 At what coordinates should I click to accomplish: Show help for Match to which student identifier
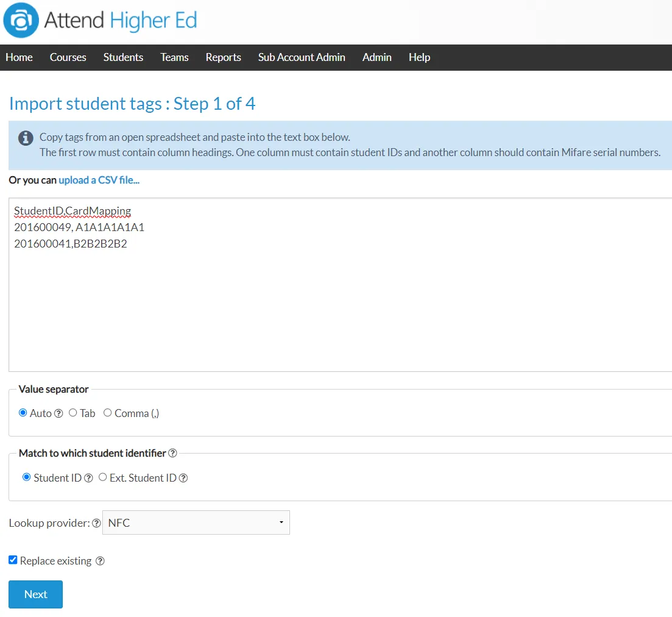tap(172, 453)
